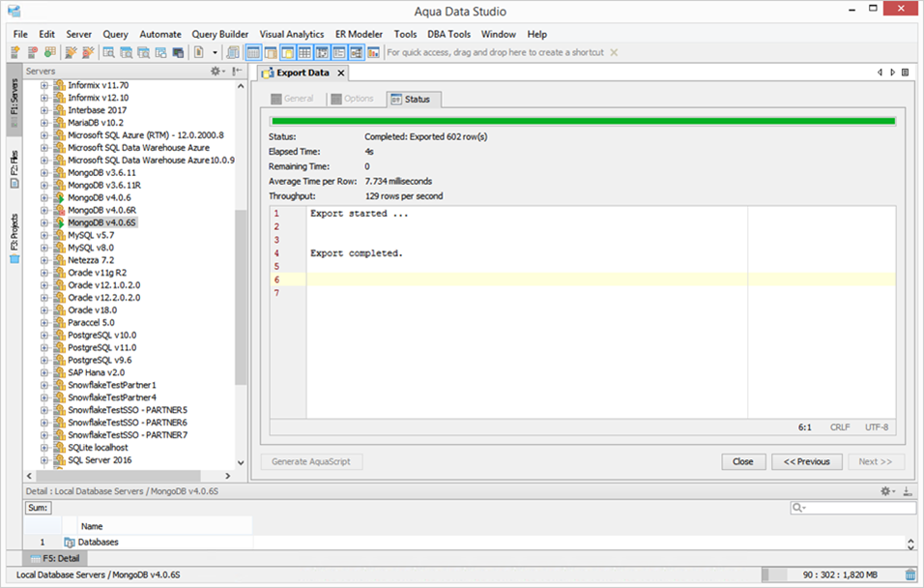Screen dimensions: 924x588
Task: Click the << Previous button
Action: pos(807,461)
